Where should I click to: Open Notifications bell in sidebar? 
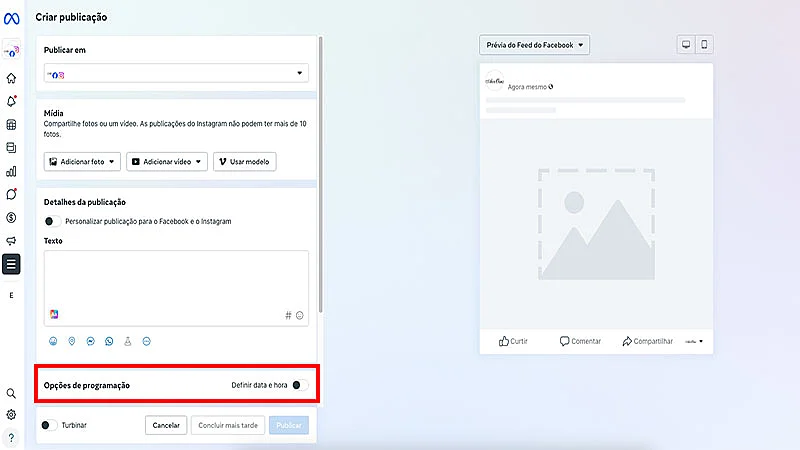coord(11,101)
